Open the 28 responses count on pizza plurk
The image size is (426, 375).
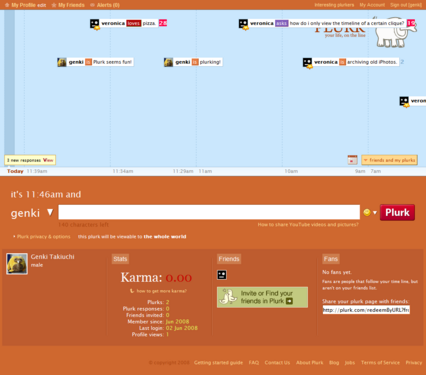(x=163, y=23)
